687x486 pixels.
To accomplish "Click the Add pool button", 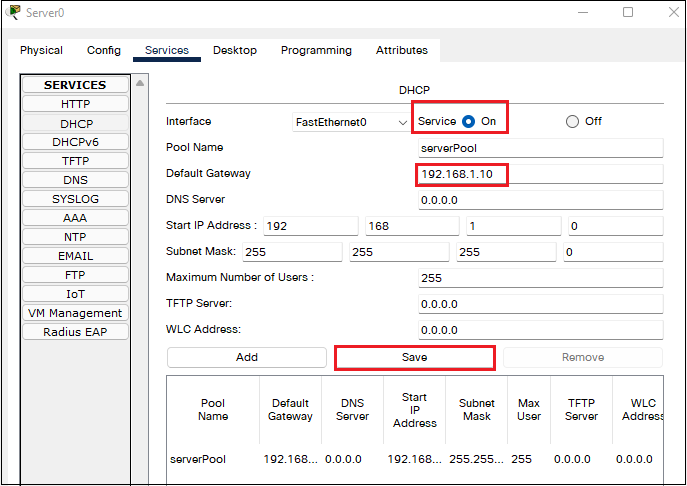I will coord(247,357).
